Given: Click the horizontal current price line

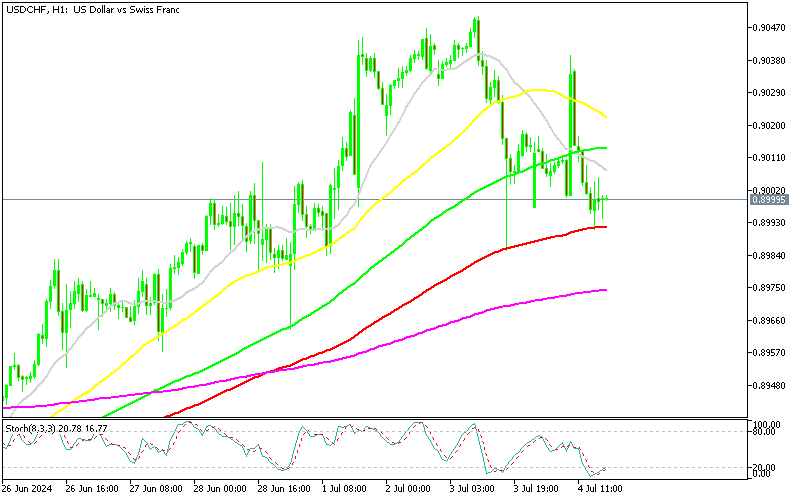Looking at the screenshot, I should 300,200.
